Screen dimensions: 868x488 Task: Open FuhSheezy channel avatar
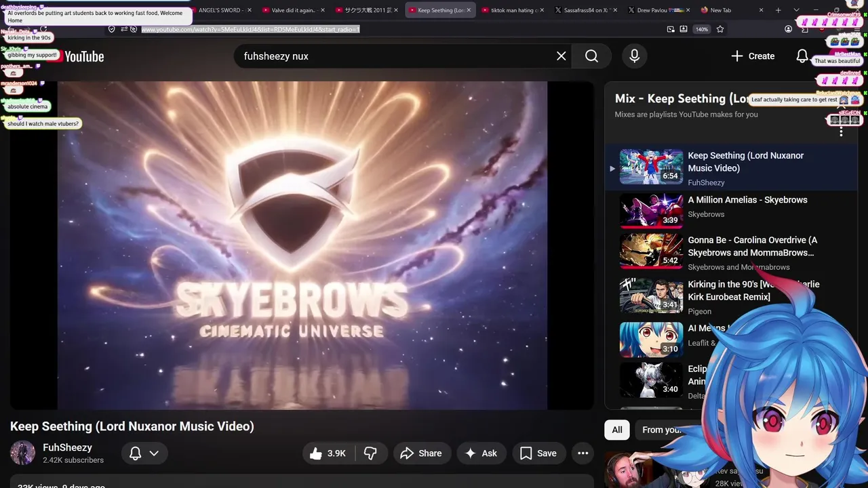tap(22, 453)
